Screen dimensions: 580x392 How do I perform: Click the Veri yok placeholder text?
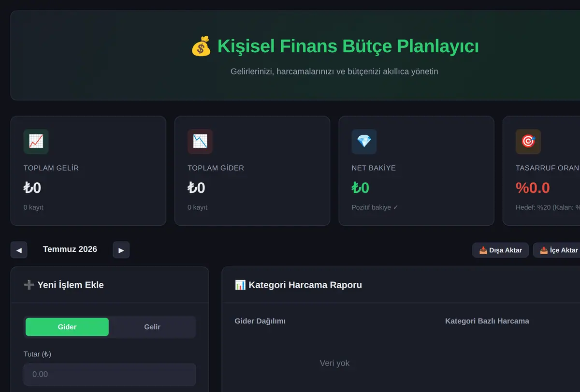pos(334,363)
